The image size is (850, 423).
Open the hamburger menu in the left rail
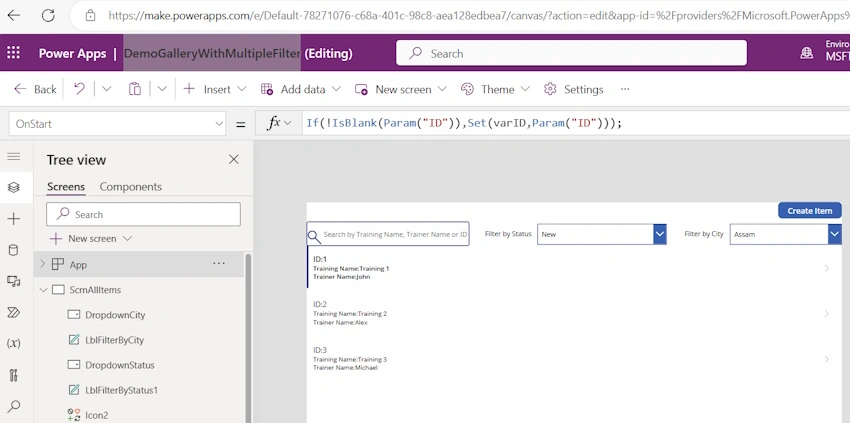pos(14,157)
